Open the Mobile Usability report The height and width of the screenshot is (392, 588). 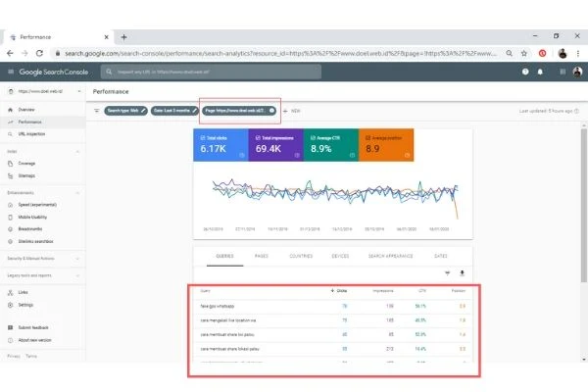pyautogui.click(x=32, y=218)
